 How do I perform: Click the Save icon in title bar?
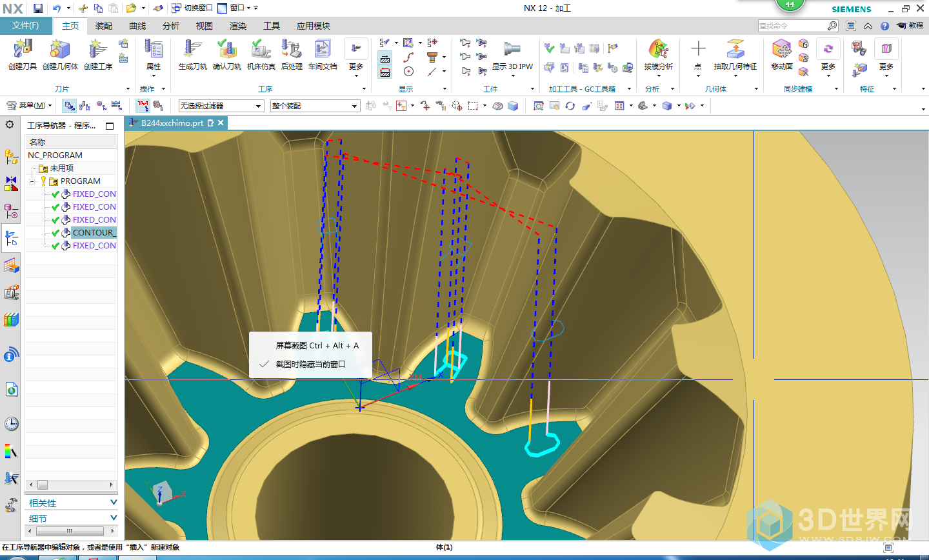(x=38, y=8)
